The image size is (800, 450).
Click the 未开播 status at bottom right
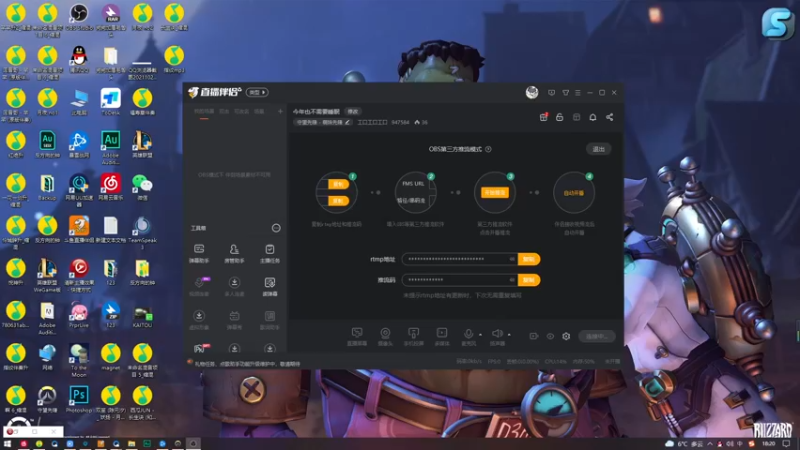coord(612,361)
